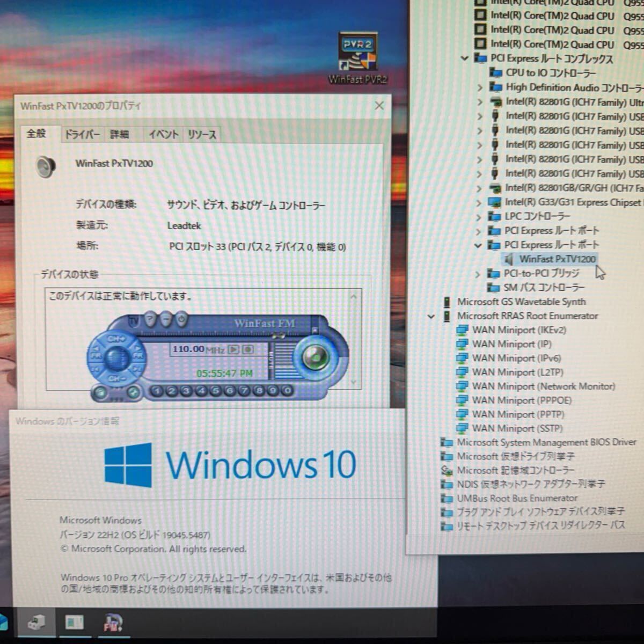Click the Leadtek manufacturer text
The image size is (644, 644).
pos(184,226)
